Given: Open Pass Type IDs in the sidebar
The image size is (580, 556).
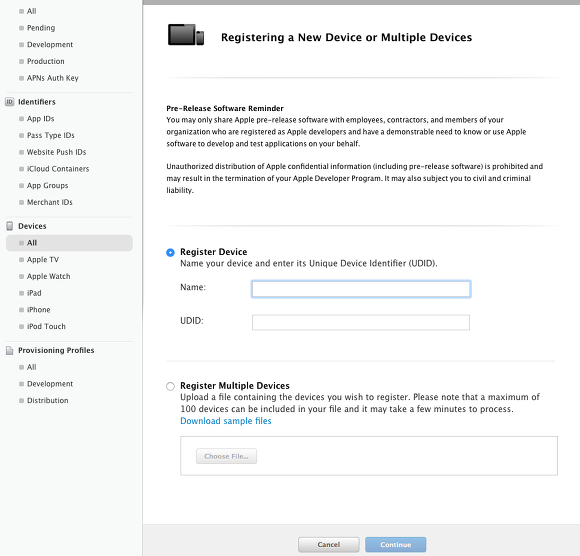Looking at the screenshot, I should click(x=50, y=135).
